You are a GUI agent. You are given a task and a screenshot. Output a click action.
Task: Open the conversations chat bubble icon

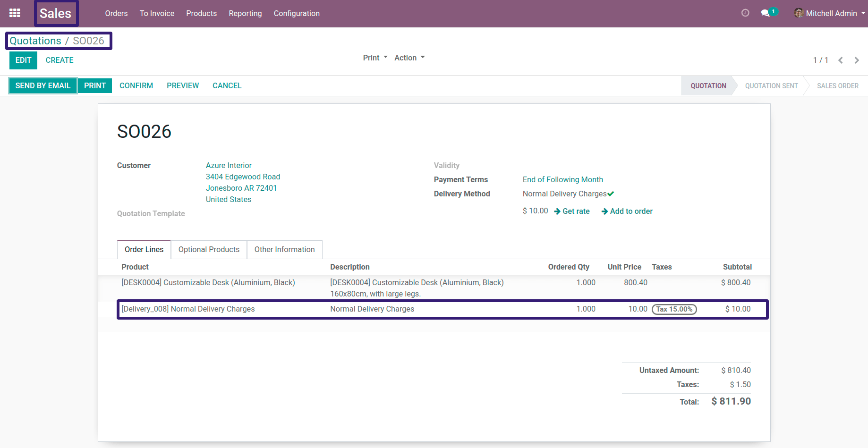[766, 13]
